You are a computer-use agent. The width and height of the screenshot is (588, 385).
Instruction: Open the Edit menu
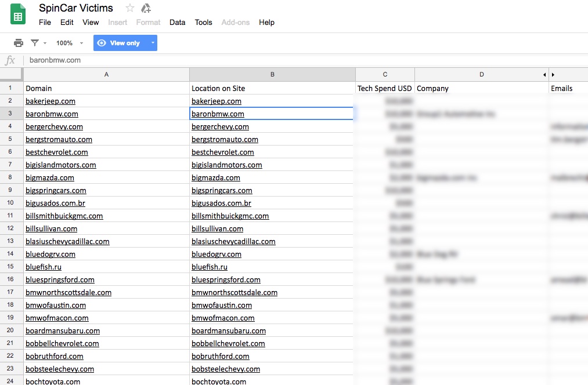pos(67,23)
